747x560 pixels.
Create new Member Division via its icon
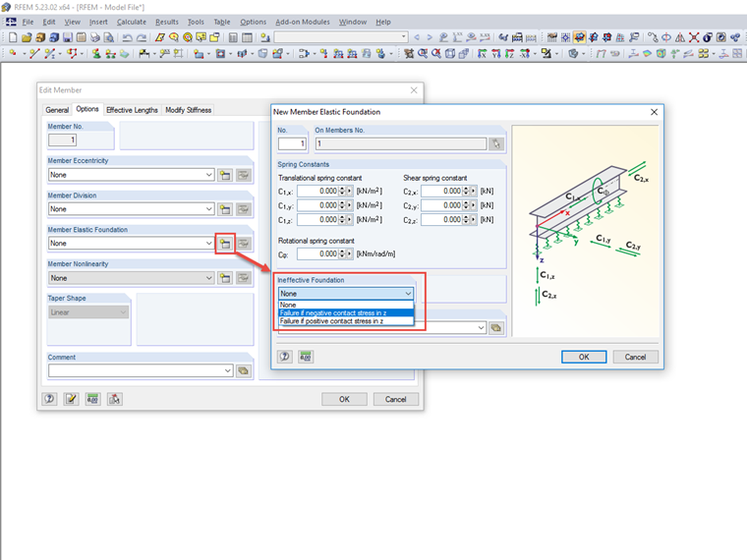(x=225, y=209)
